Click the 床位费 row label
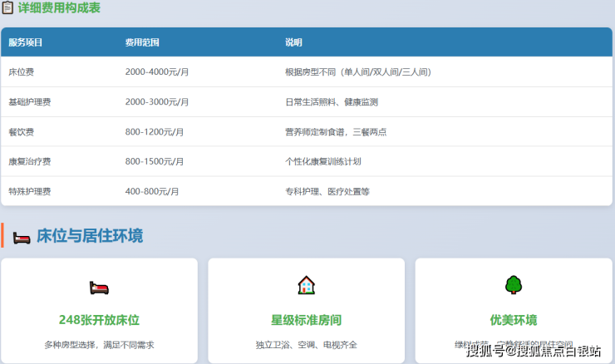615x364 pixels. click(x=22, y=72)
